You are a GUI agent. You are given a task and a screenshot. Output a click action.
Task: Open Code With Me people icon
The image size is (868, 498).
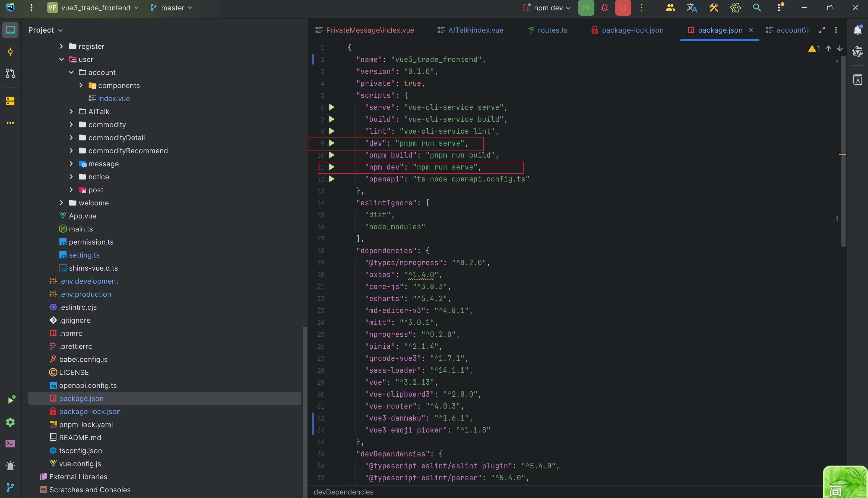670,8
